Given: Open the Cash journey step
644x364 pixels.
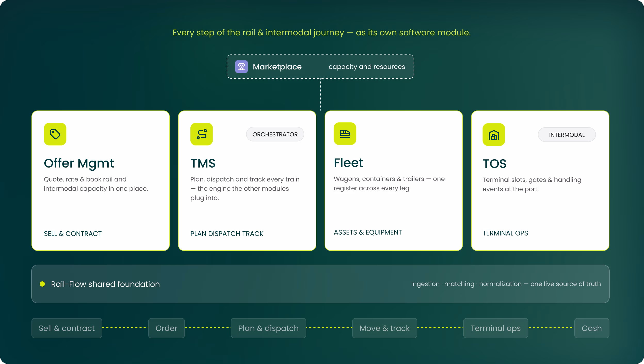Looking at the screenshot, I should [x=592, y=328].
